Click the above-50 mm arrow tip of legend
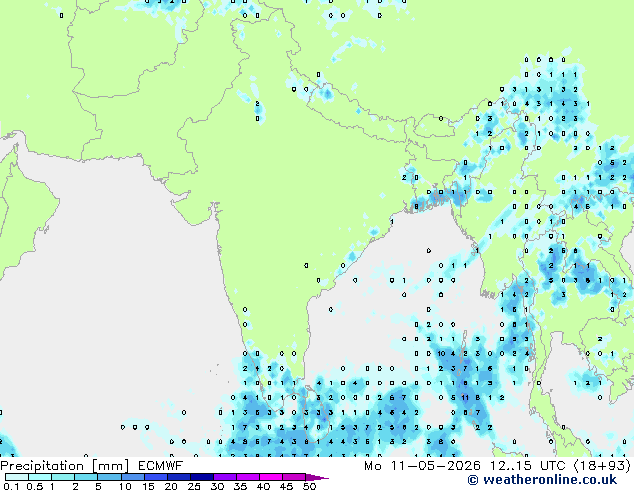This screenshot has width=634, height=490. click(x=317, y=478)
